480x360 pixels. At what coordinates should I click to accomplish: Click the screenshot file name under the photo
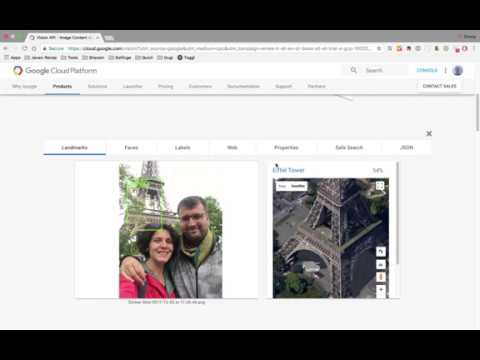coord(167,302)
